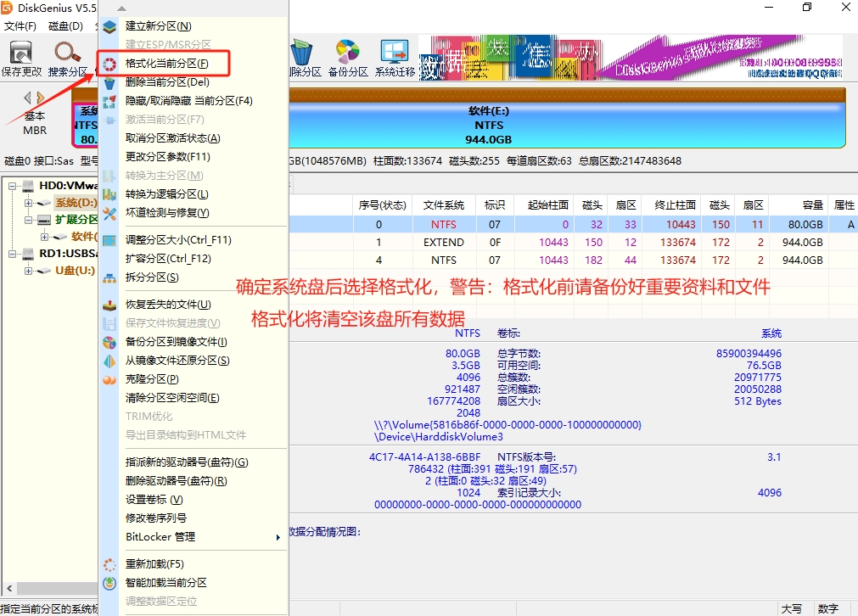Collapse the HD0:VMware disk tree node
Image resolution: width=858 pixels, height=616 pixels.
click(x=12, y=186)
